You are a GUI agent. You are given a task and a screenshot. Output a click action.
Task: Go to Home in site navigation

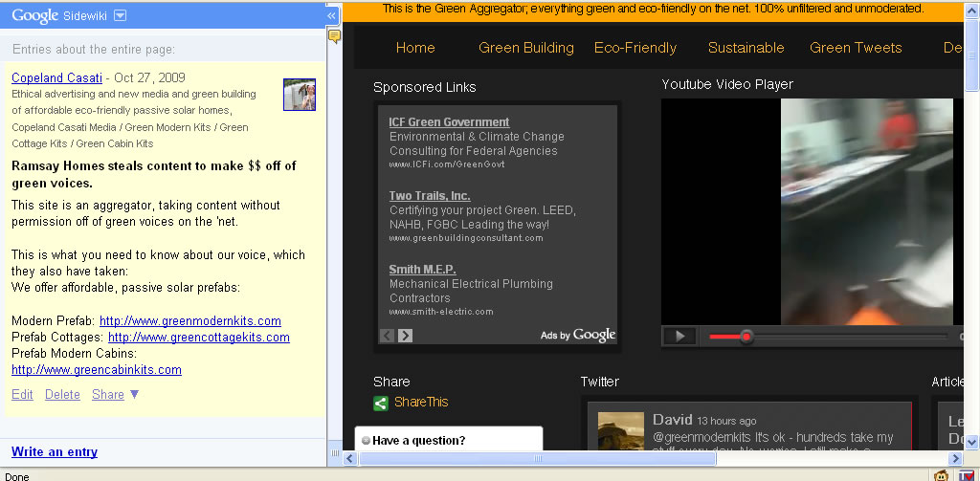pyautogui.click(x=415, y=48)
